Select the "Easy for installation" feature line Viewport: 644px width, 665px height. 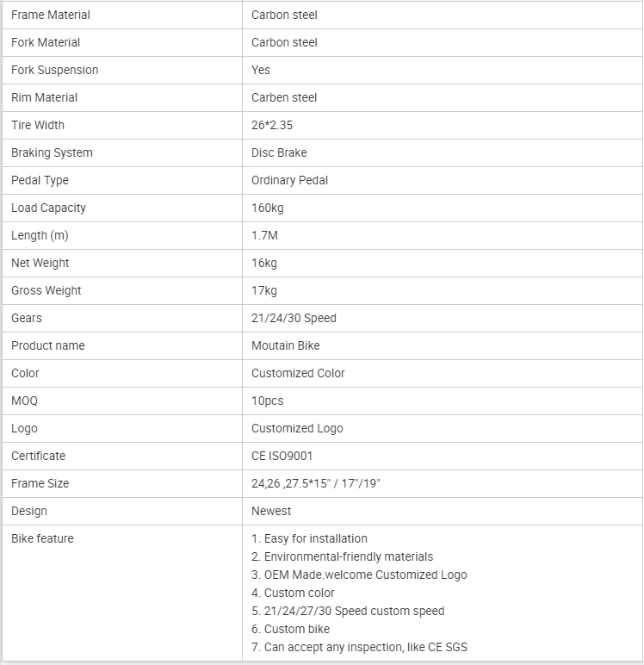point(315,538)
